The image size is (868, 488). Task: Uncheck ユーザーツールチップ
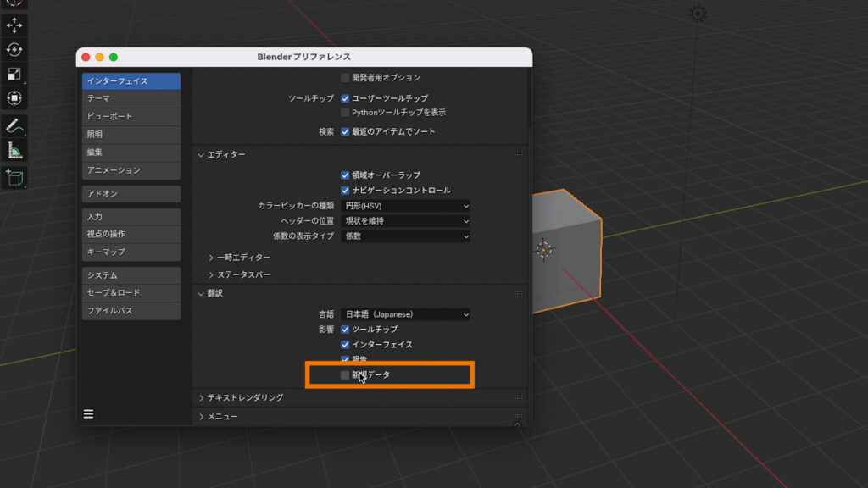(x=345, y=98)
